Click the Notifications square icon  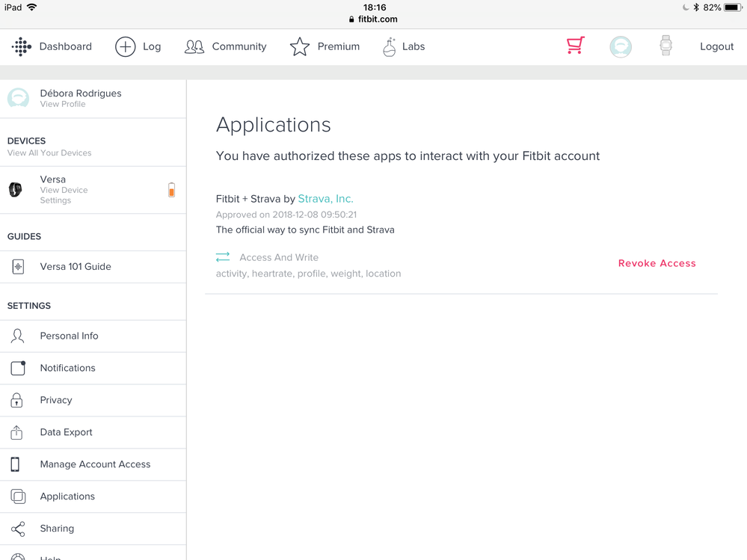(x=18, y=368)
